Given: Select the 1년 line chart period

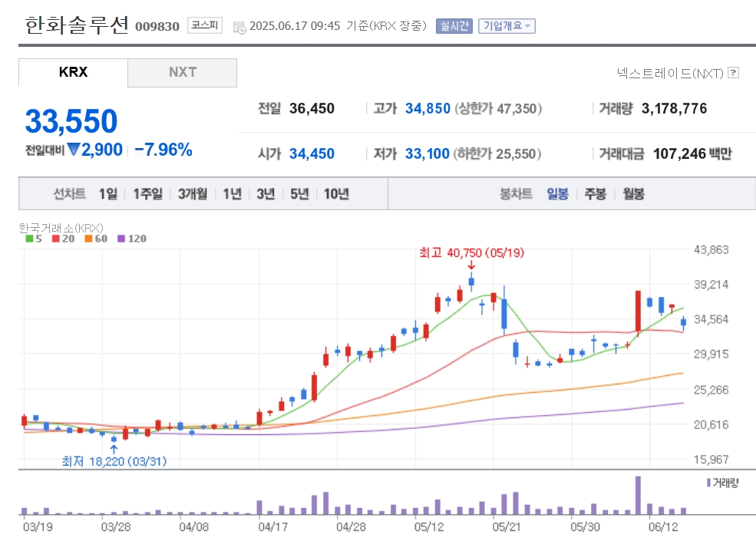Looking at the screenshot, I should click(232, 193).
